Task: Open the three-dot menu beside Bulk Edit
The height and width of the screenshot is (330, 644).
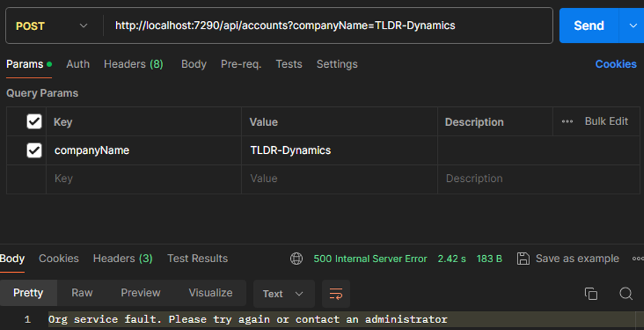Action: pyautogui.click(x=567, y=122)
